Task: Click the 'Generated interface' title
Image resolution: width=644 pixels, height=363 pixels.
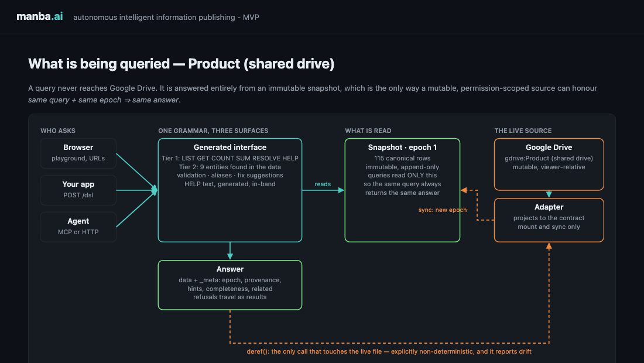Action: point(230,147)
